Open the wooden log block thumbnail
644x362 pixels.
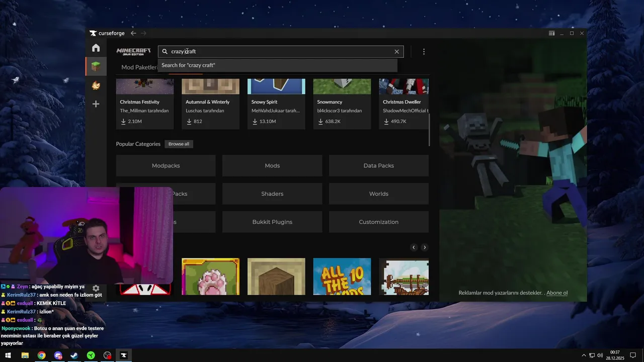276,277
